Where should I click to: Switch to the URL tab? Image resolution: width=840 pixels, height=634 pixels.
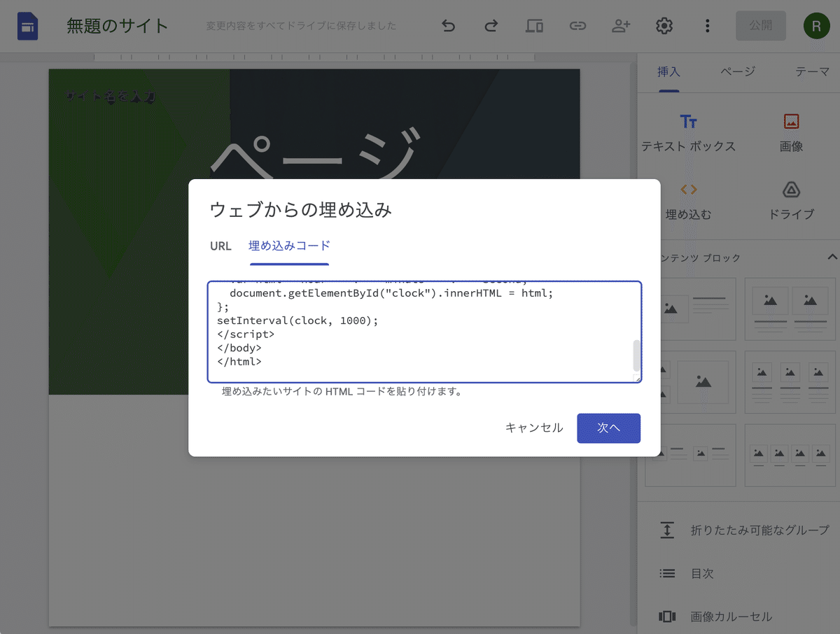pos(220,246)
